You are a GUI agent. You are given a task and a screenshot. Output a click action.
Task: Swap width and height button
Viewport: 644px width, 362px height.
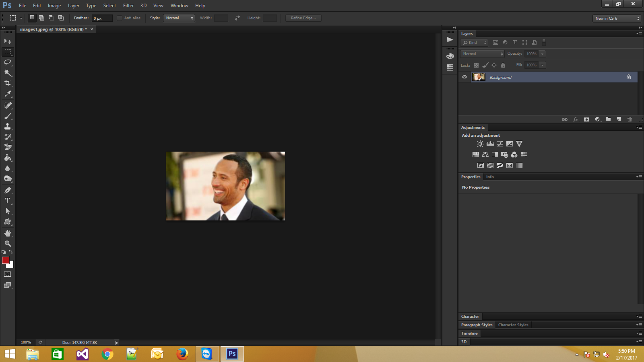point(237,18)
